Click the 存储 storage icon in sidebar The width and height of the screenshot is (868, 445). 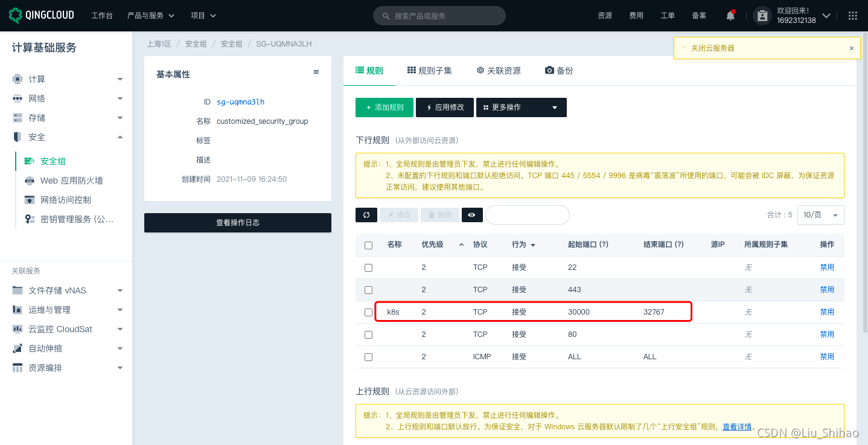18,118
